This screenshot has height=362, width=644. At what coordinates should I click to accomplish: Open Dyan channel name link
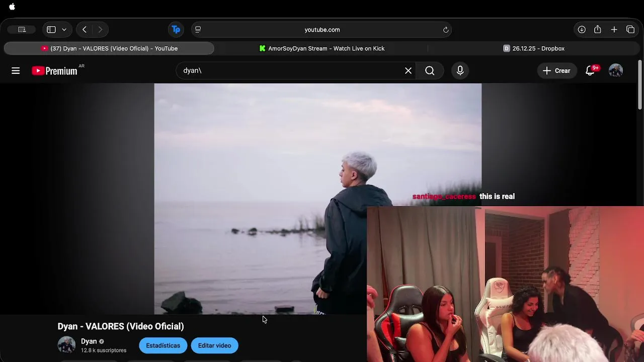click(89, 341)
